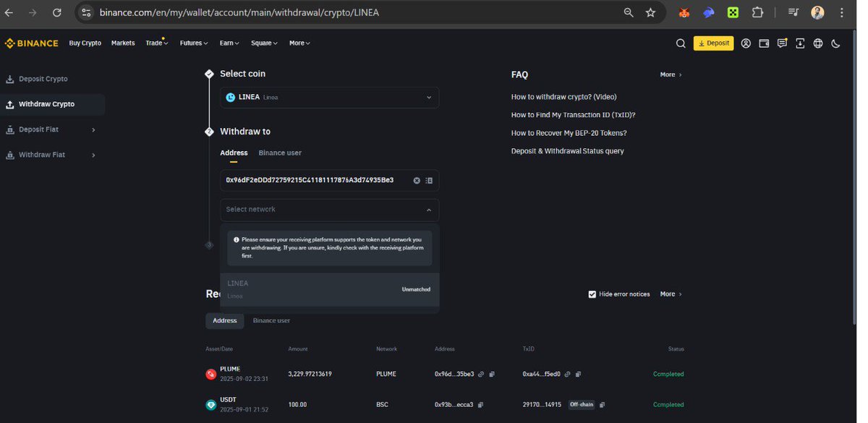Open Deposit & Withdrawal Status query link
The image size is (868, 423).
(x=567, y=151)
